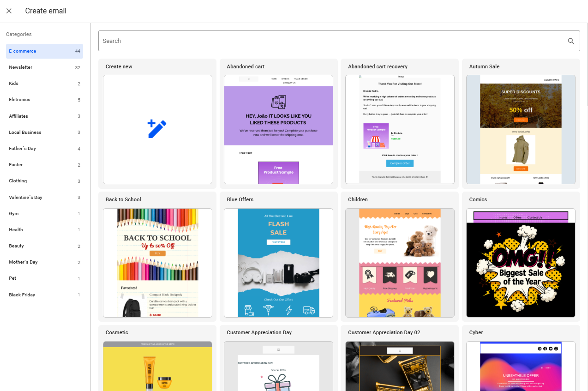Open the Cyber template thumbnail

pos(521,366)
